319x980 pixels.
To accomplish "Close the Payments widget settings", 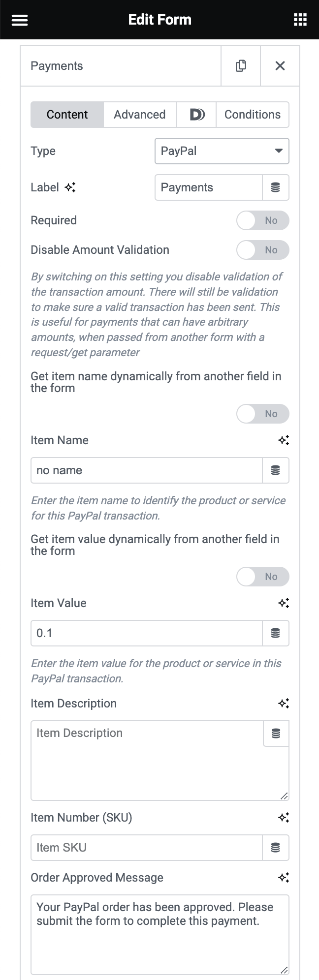I will (x=280, y=65).
